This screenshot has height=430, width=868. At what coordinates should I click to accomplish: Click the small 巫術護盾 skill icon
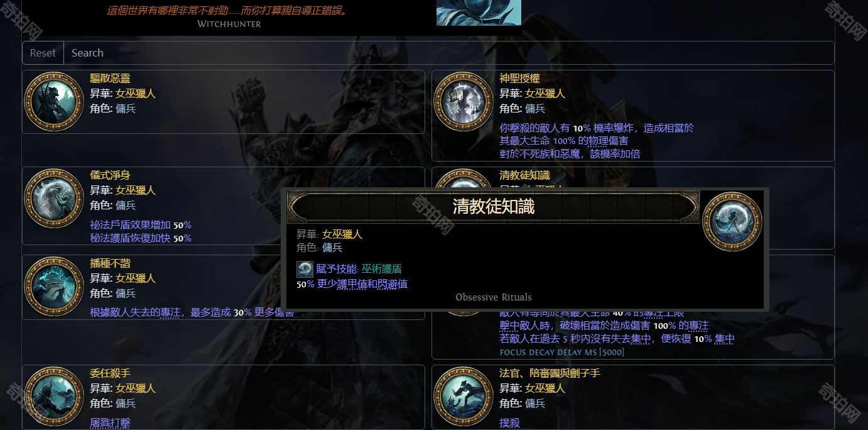pyautogui.click(x=305, y=269)
